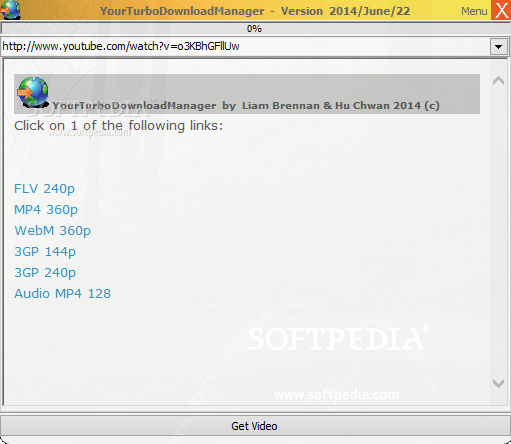Click the scroll up arrow
The height and width of the screenshot is (444, 511).
click(498, 80)
